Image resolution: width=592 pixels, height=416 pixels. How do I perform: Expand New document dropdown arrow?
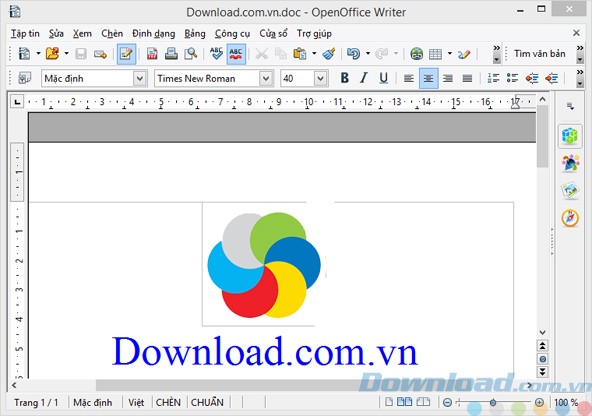[x=38, y=54]
